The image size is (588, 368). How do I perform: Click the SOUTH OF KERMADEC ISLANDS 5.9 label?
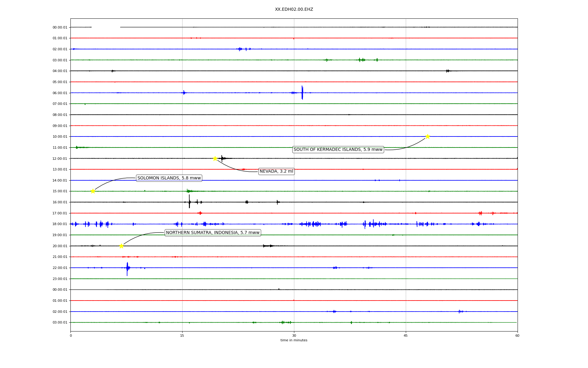pyautogui.click(x=338, y=150)
